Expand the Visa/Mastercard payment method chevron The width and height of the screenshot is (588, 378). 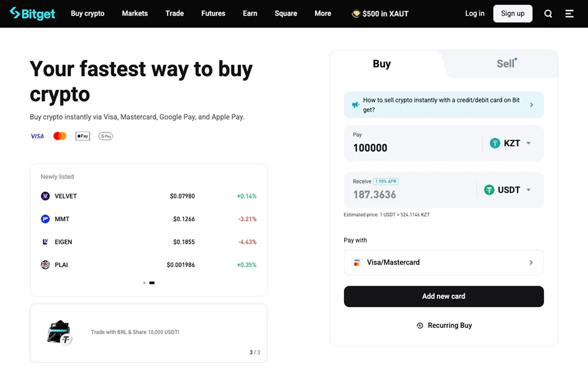coord(531,263)
